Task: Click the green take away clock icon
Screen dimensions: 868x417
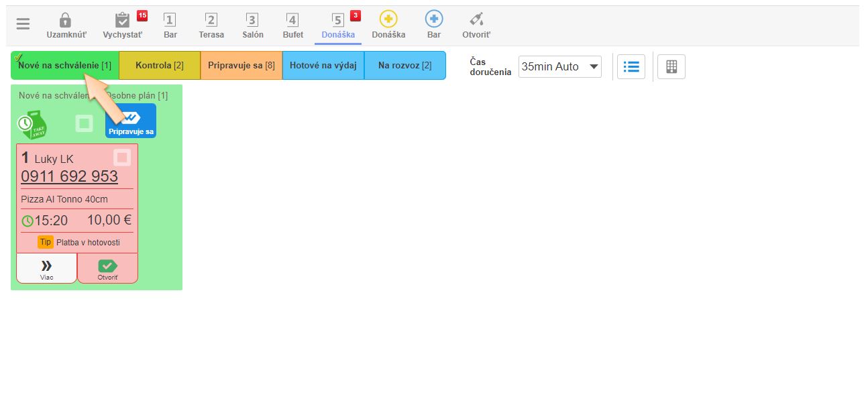Action: click(32, 125)
